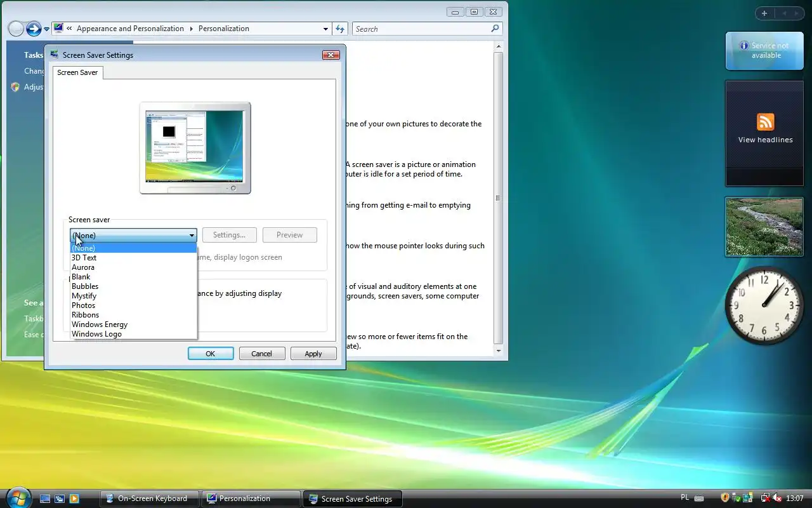This screenshot has height=508, width=812.
Task: Select Bubbles screen saver option
Action: [x=133, y=286]
